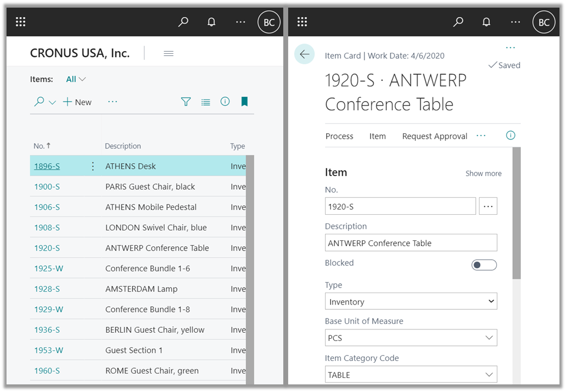Click New to create an item

click(77, 102)
